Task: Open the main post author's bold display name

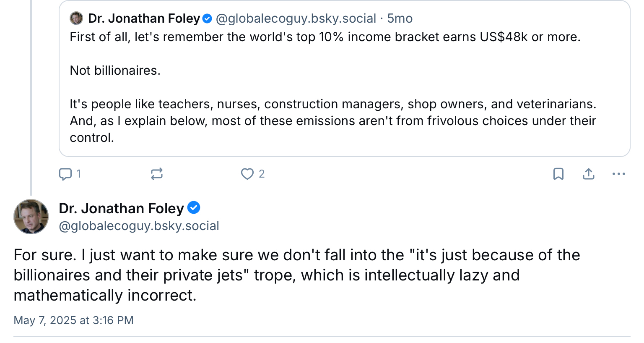Action: coord(122,208)
